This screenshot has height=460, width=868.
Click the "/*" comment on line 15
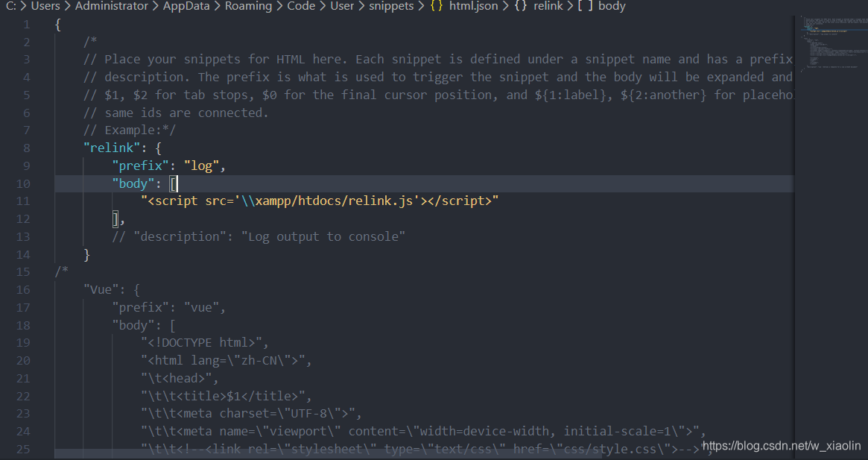(x=61, y=271)
